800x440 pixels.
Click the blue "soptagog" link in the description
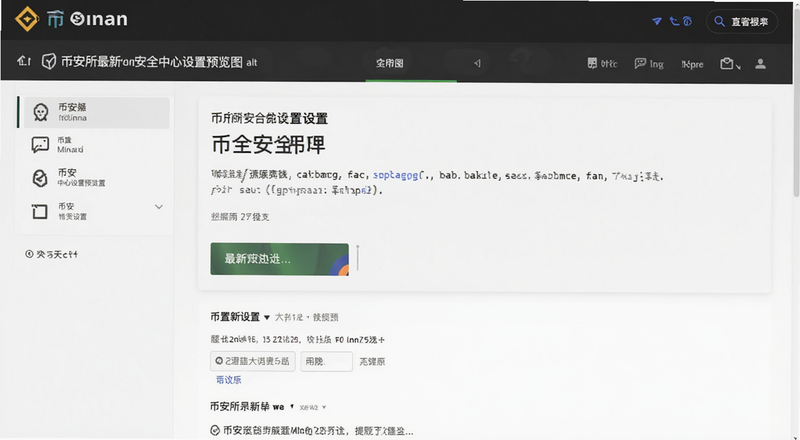(x=395, y=175)
